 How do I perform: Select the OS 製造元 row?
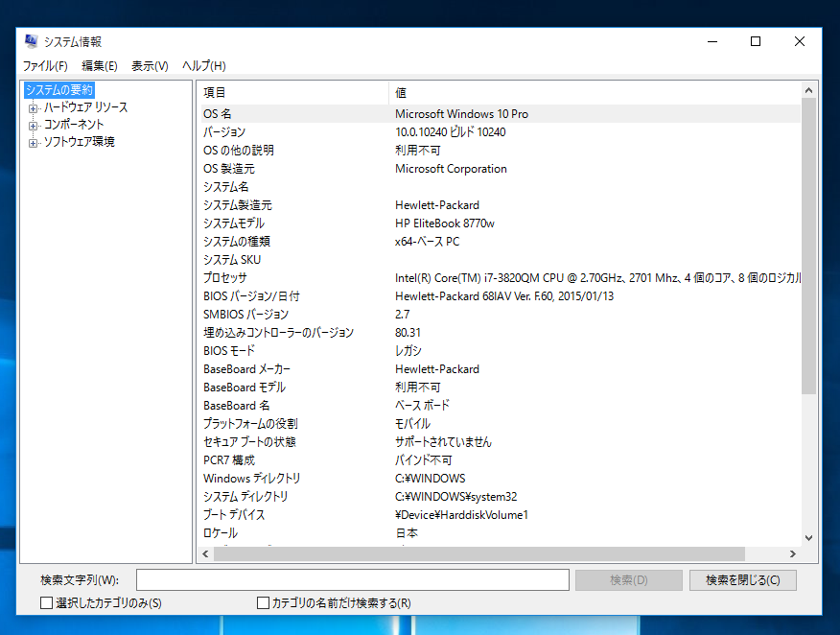(x=501, y=168)
